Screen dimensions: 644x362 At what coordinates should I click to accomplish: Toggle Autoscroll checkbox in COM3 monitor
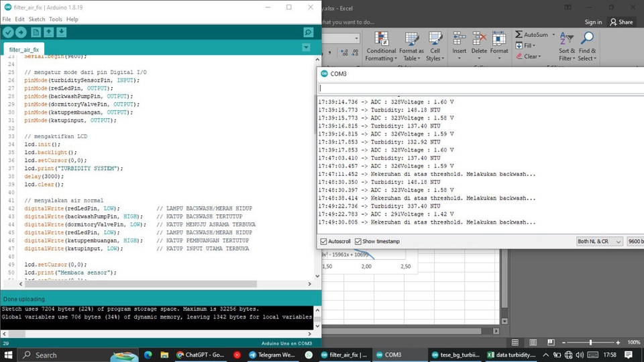323,242
